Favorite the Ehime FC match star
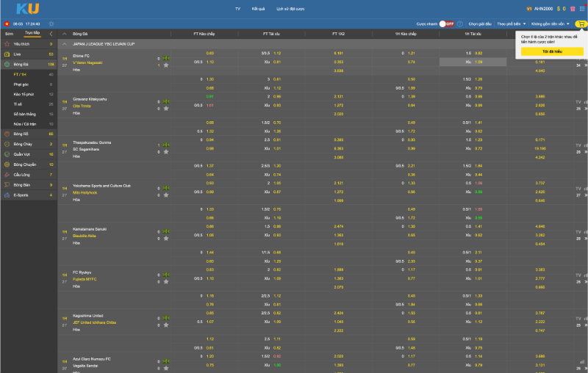 pos(166,65)
